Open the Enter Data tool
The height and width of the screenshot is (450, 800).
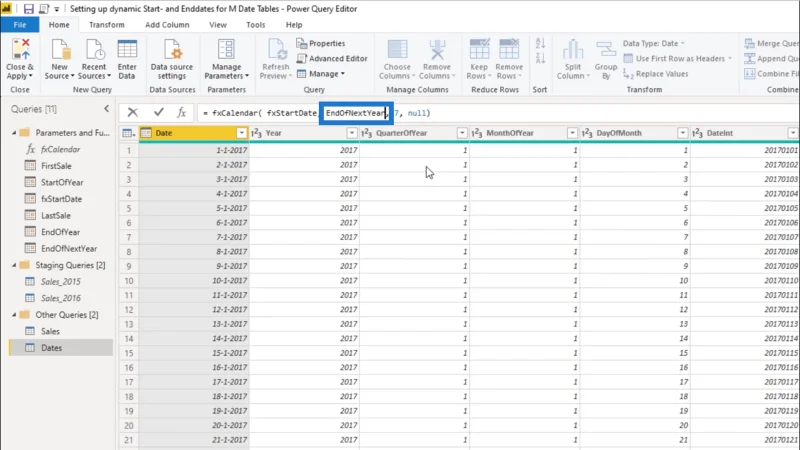127,58
